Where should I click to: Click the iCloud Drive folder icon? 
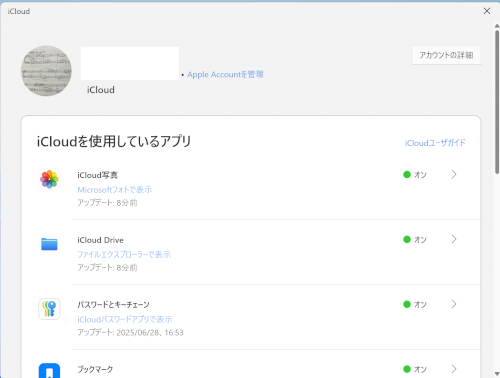point(49,244)
